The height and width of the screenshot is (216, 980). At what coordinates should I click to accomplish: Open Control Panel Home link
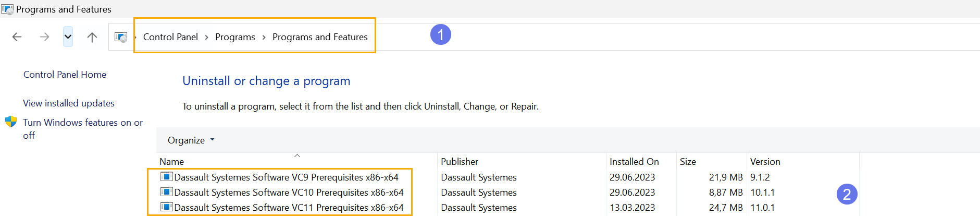(x=65, y=75)
